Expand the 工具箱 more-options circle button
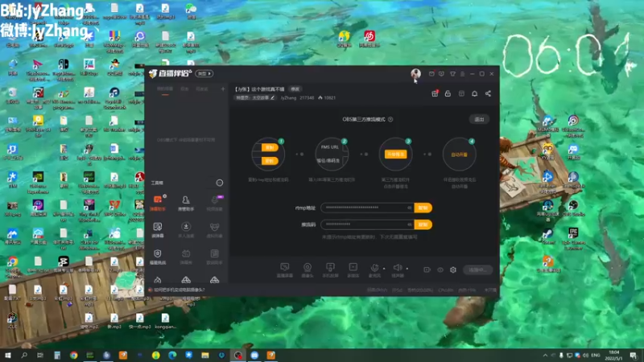This screenshot has width=644, height=362. (x=220, y=183)
